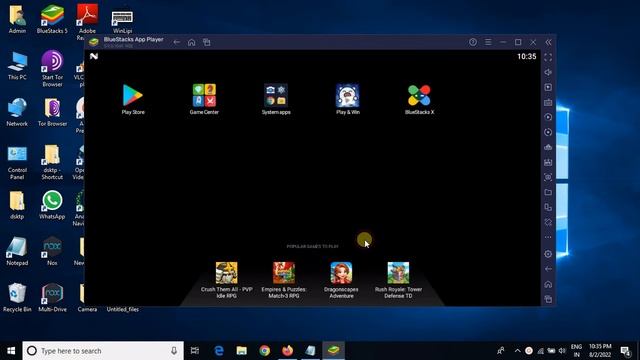Viewport: 640px width, 360px height.
Task: Select the WinLipi desktop shortcut
Action: pyautogui.click(x=122, y=21)
